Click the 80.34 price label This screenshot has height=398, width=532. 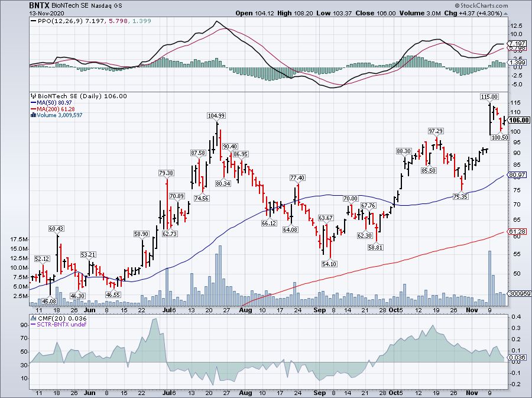click(x=223, y=183)
